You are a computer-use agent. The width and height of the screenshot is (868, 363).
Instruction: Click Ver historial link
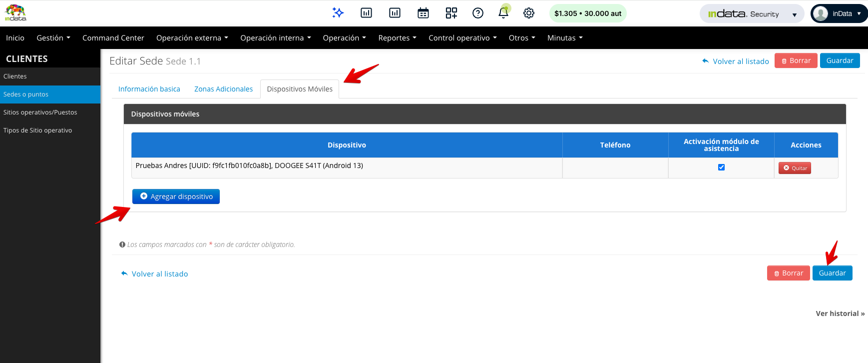point(840,313)
